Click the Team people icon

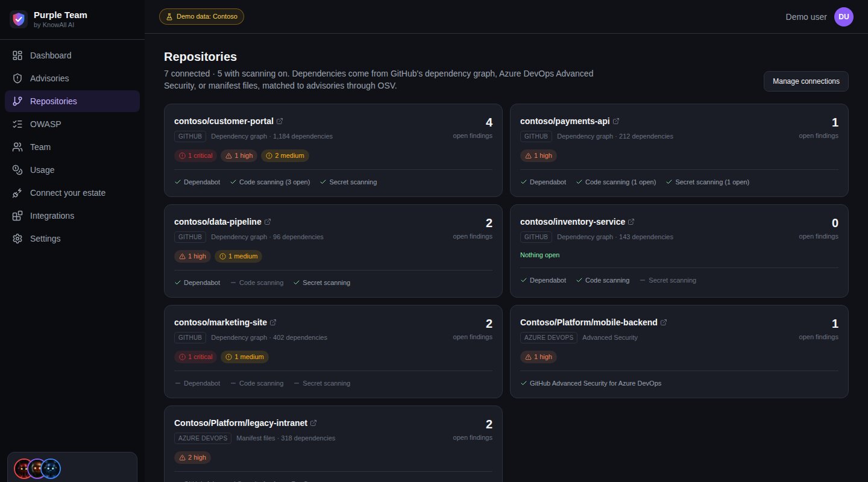coord(17,147)
